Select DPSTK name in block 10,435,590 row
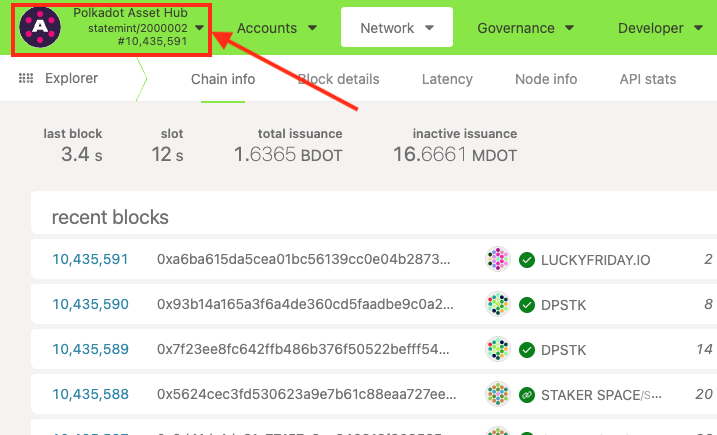The image size is (717, 435). [x=563, y=305]
